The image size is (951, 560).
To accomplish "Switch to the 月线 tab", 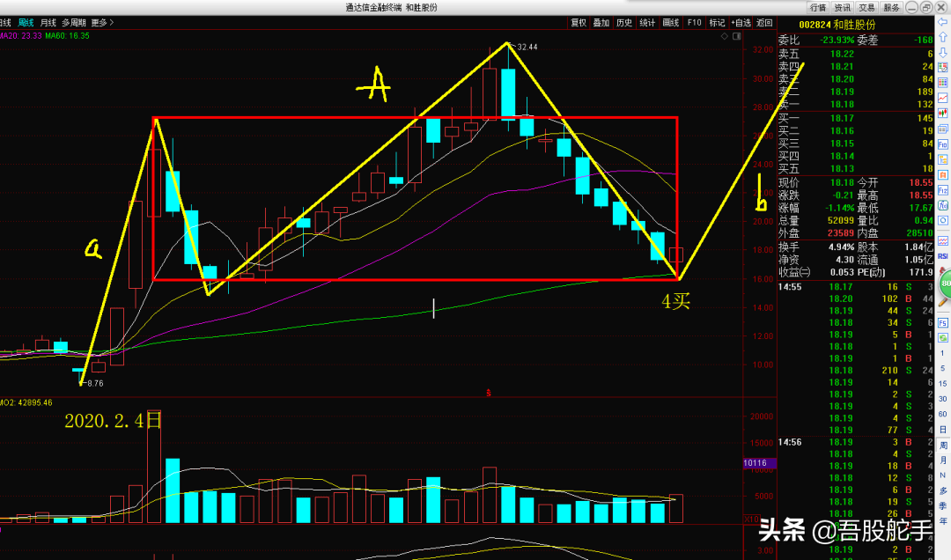I will pos(48,22).
